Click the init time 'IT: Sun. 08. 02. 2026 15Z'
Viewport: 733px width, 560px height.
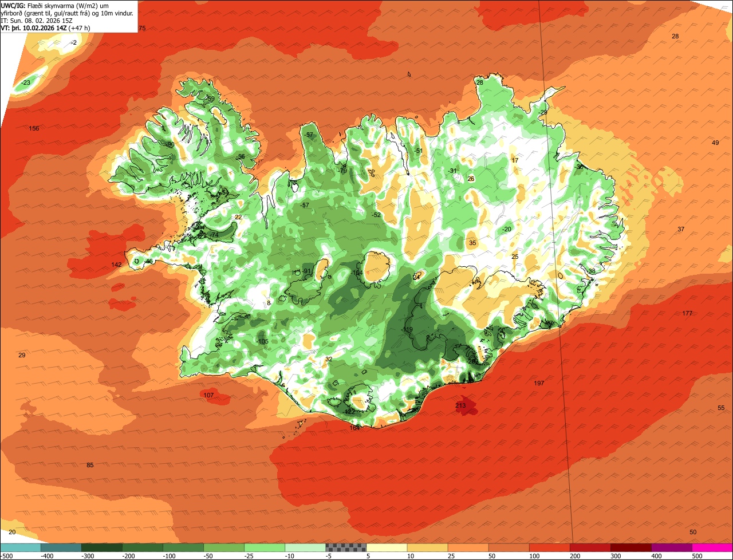[x=37, y=20]
